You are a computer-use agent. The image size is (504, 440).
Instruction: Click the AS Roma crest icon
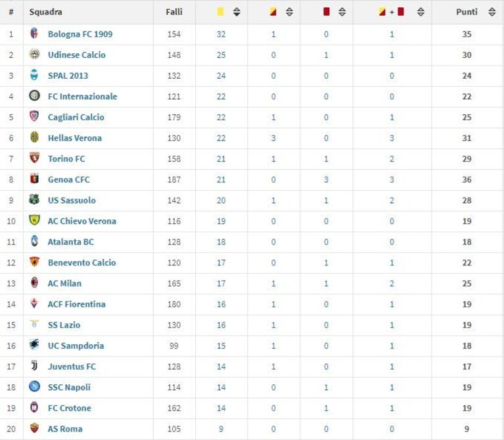click(x=34, y=428)
